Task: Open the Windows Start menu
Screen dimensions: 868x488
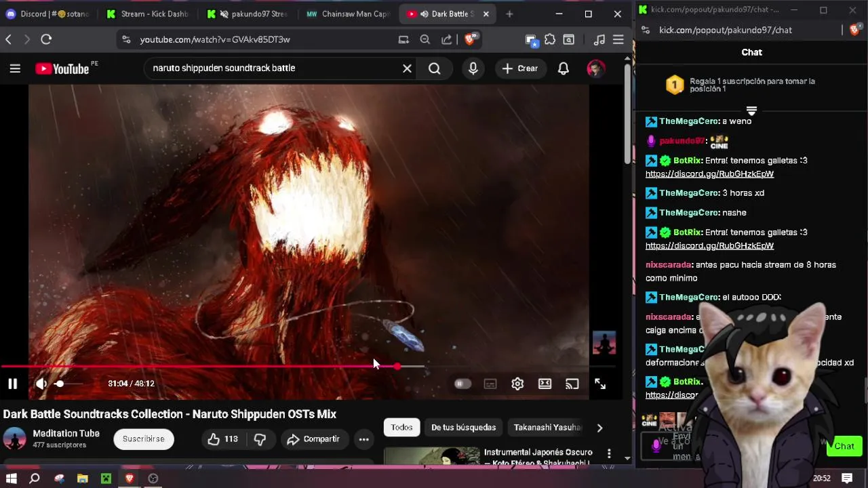Action: click(11, 479)
